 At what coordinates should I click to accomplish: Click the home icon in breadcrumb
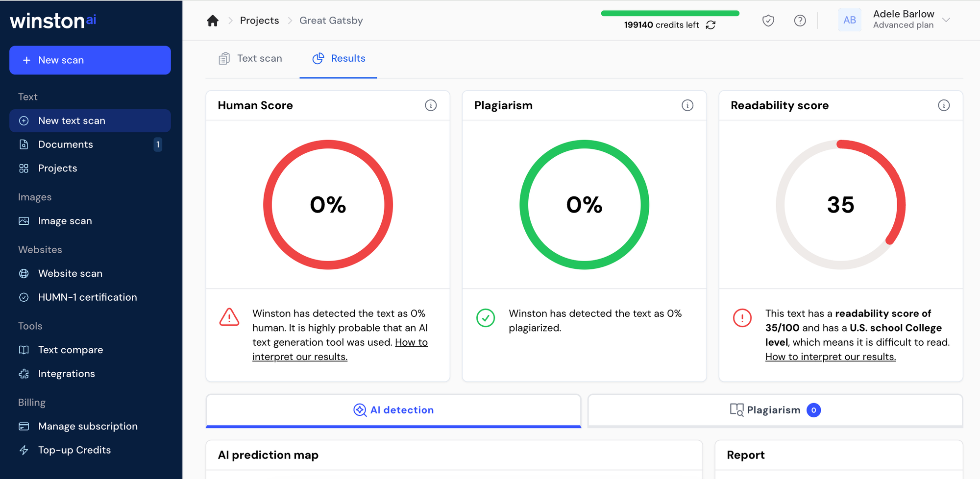[x=213, y=21]
